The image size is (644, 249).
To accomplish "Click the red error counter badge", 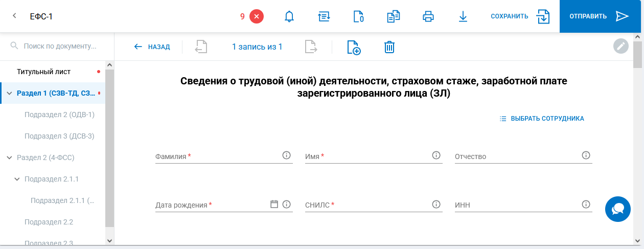I will tap(256, 16).
